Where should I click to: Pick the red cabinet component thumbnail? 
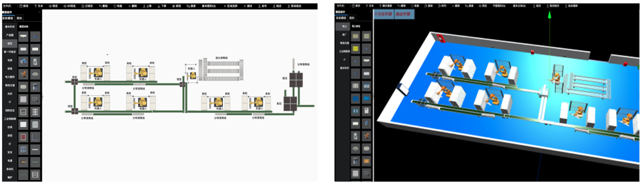(24, 137)
